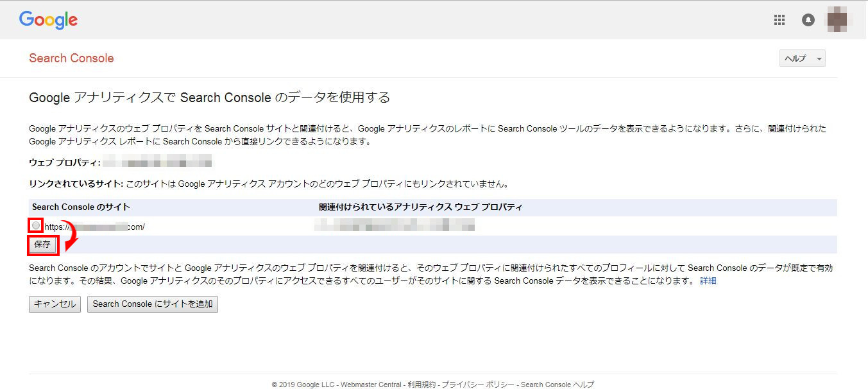
Task: Open Search Console ヘルプ footer link
Action: pyautogui.click(x=557, y=385)
